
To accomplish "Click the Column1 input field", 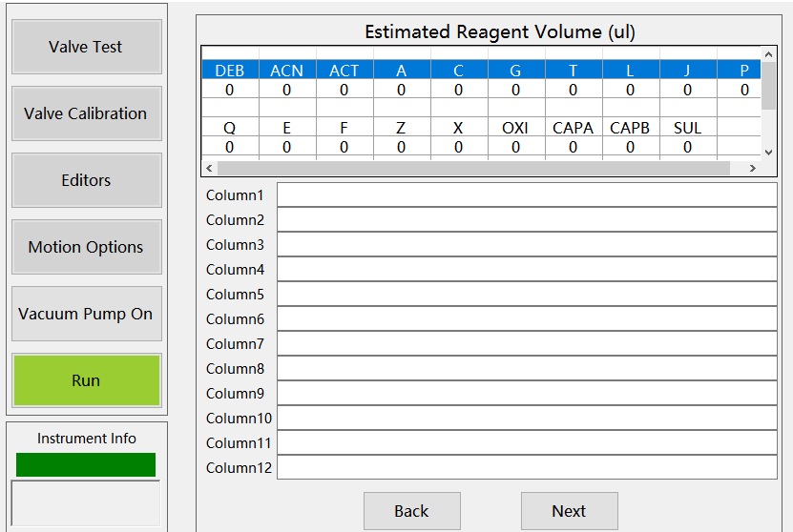I will click(527, 194).
